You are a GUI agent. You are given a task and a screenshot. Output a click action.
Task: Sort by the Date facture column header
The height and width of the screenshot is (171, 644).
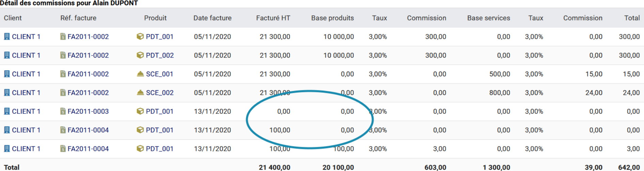[x=212, y=18]
